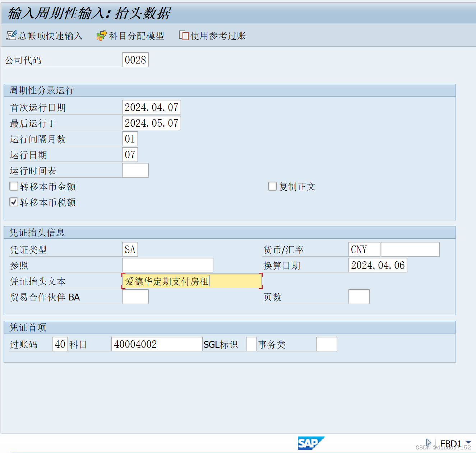This screenshot has height=453, width=476.
Task: Click the 总帐项快速输入 toolbar icon
Action: [x=11, y=36]
